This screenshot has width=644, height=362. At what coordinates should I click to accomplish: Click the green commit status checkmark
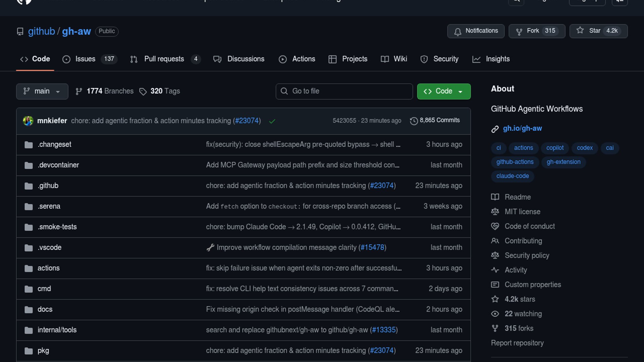[x=272, y=121]
